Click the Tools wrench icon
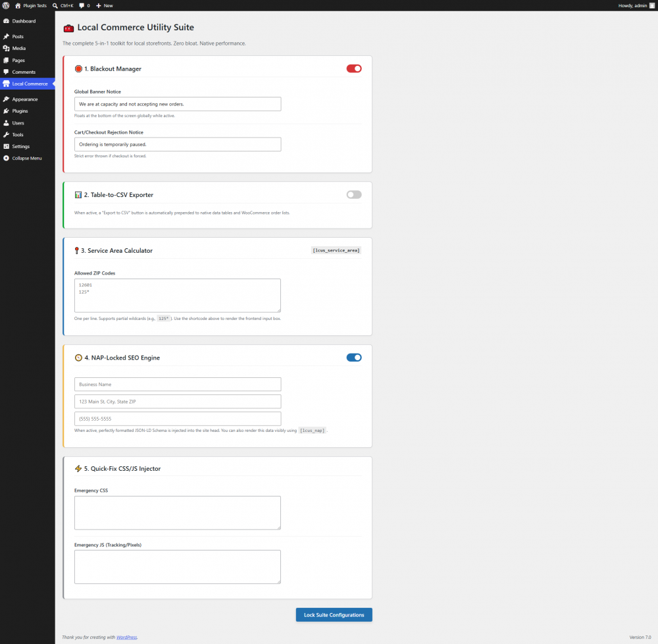658x644 pixels. click(x=7, y=135)
